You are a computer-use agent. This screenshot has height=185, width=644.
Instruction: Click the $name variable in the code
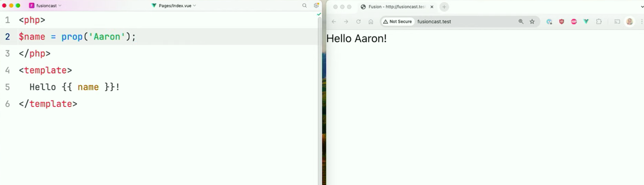coord(32,37)
